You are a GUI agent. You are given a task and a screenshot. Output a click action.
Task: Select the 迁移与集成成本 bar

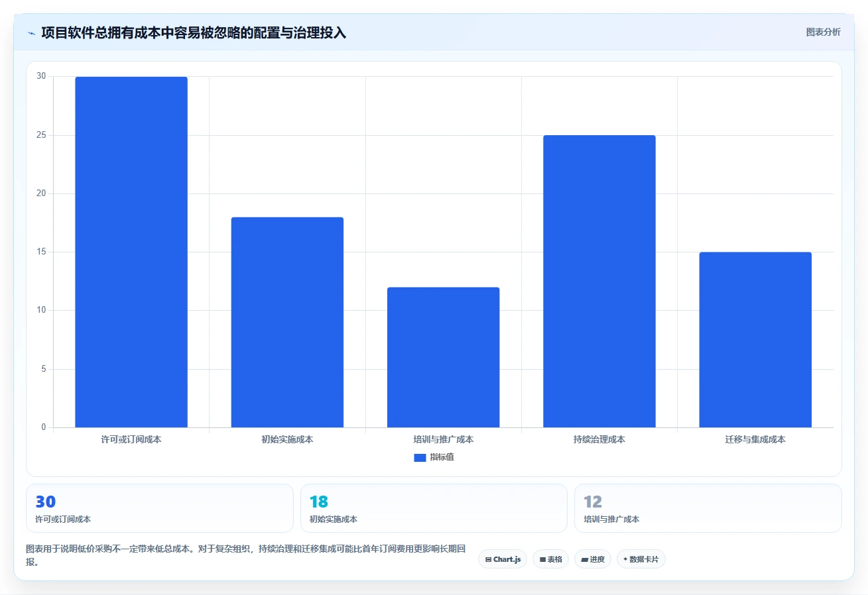(755, 339)
